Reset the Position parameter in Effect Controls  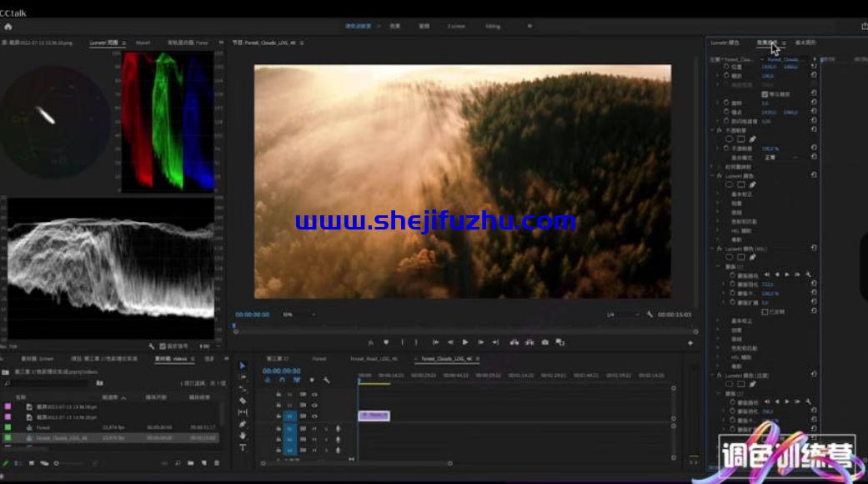click(x=814, y=67)
